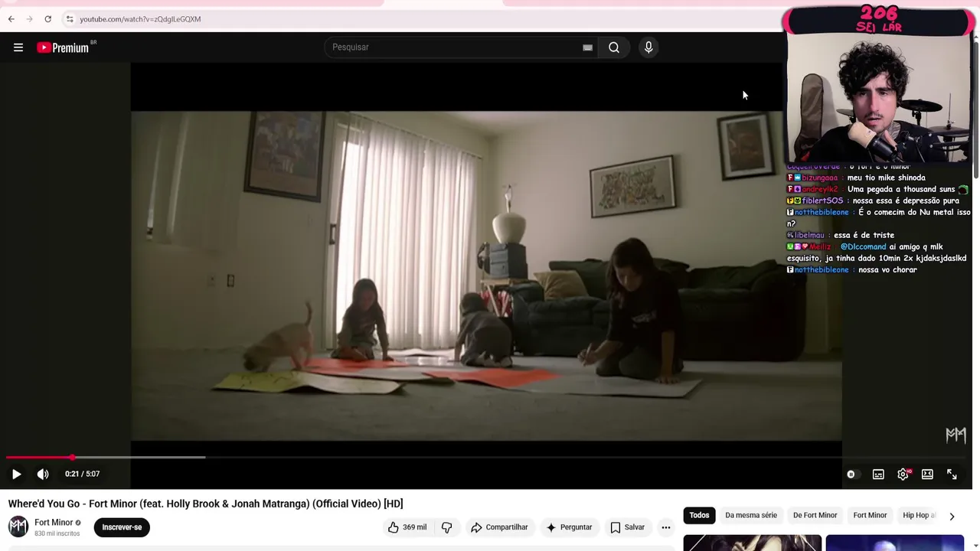The image size is (980, 551).
Task: Save video with Salvar button
Action: [627, 527]
